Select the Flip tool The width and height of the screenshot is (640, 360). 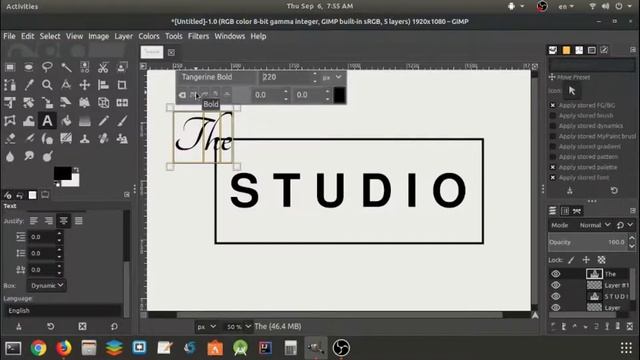click(122, 103)
